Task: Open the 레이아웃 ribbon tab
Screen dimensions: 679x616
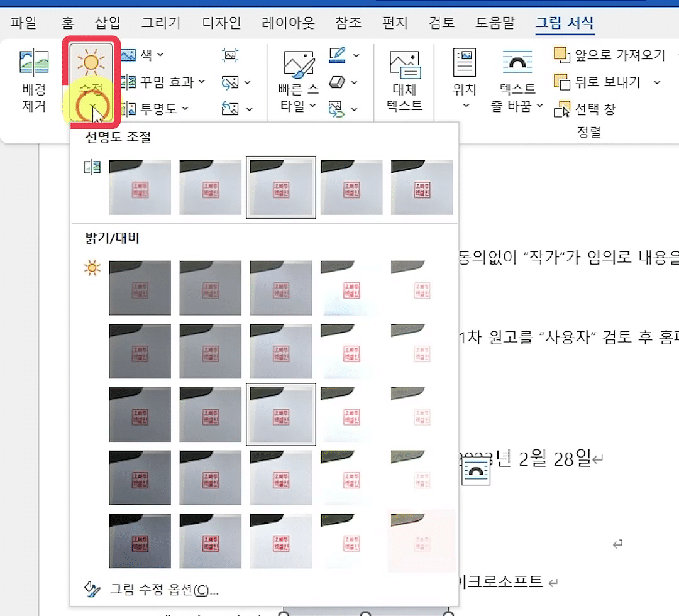Action: click(x=288, y=23)
